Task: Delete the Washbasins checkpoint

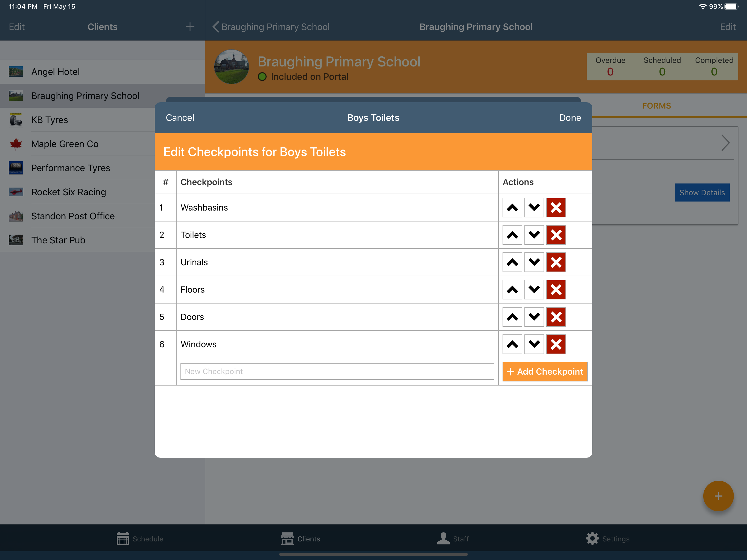Action: pos(556,207)
